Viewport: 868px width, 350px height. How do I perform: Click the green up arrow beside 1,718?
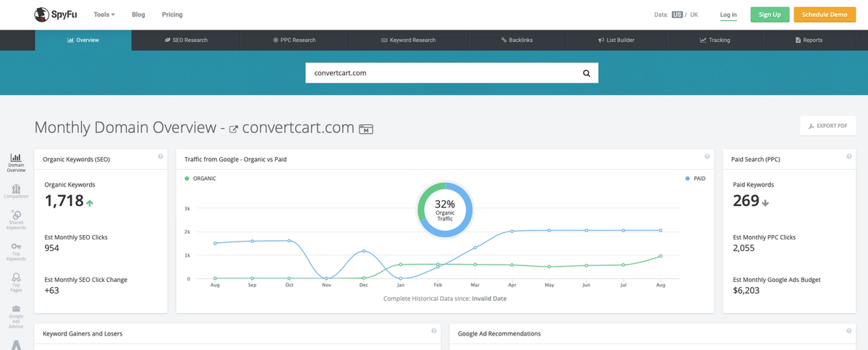pyautogui.click(x=90, y=203)
